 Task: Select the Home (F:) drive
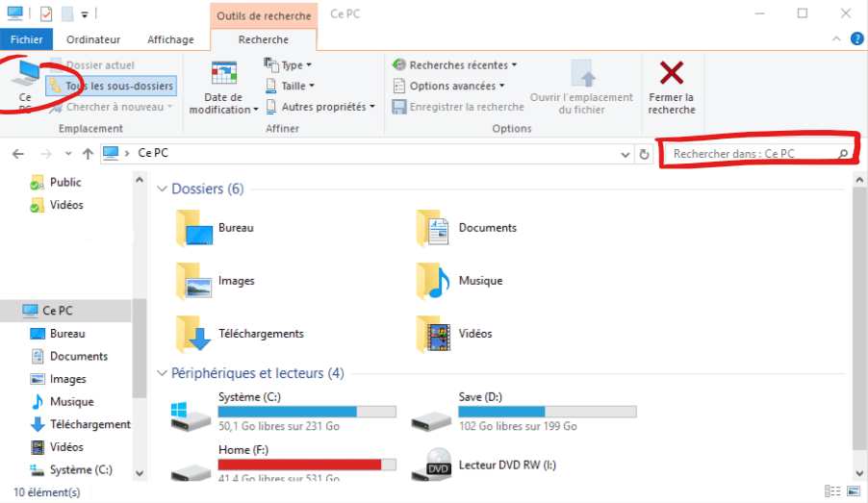[x=284, y=464]
